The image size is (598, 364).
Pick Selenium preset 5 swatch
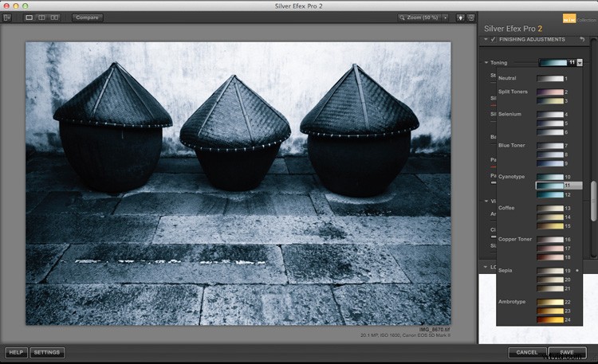click(x=550, y=123)
